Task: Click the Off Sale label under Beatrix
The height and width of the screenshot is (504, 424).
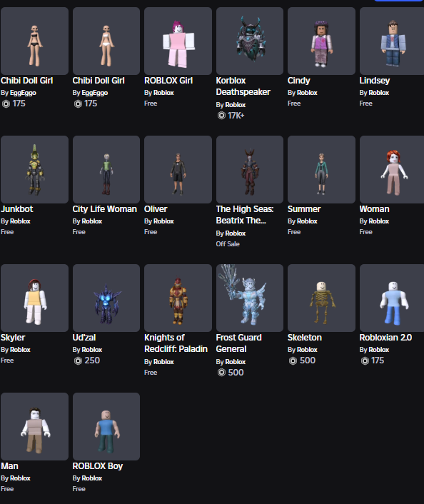Action: tap(228, 244)
